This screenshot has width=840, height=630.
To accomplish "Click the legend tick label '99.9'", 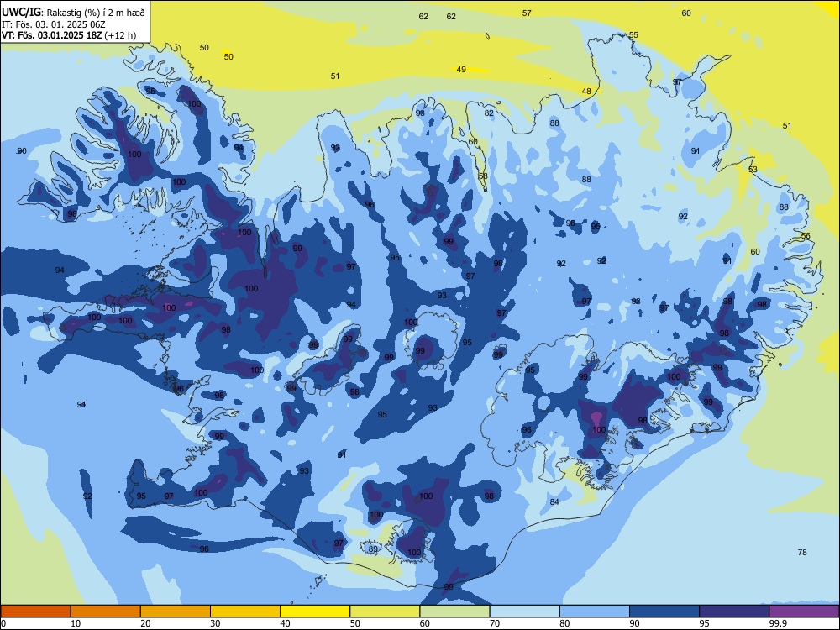I will click(777, 623).
